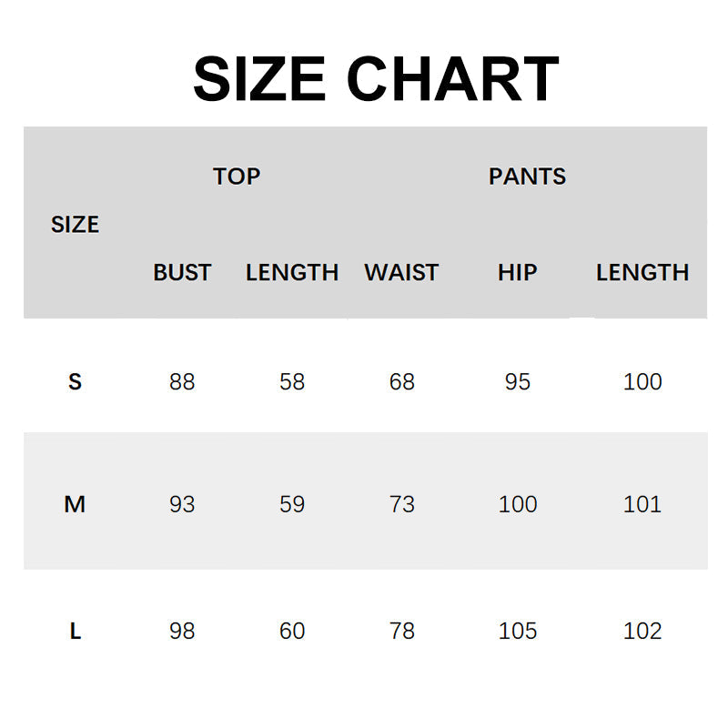Select the LENGTH header under PANTS
The image size is (728, 728).
[642, 272]
